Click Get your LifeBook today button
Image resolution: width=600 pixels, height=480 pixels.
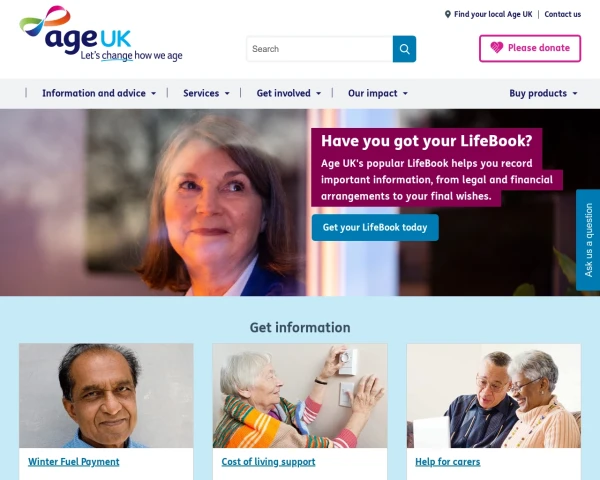[x=375, y=227]
